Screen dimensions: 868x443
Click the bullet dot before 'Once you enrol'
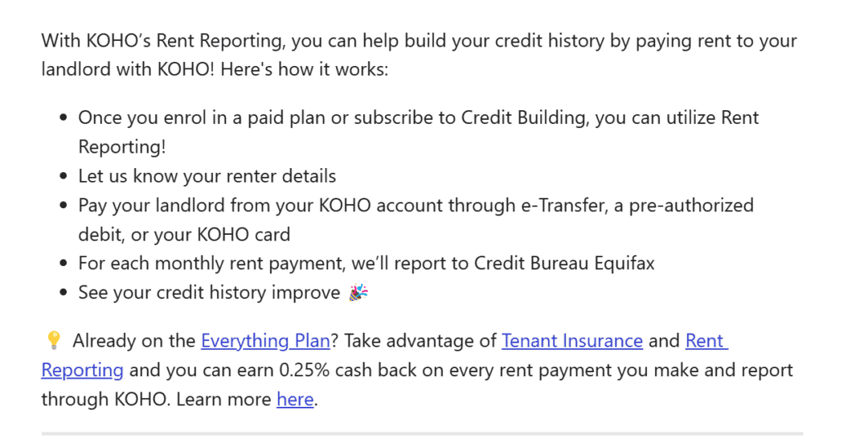click(x=63, y=118)
